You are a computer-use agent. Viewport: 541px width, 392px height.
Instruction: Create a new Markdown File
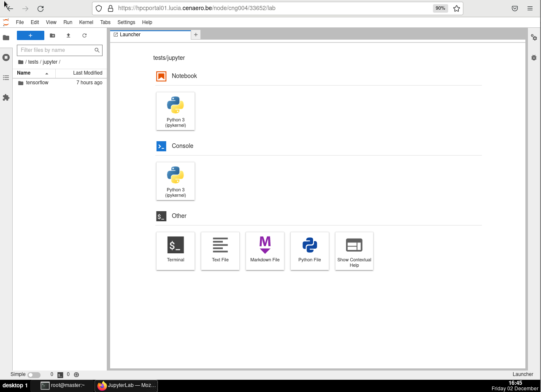[265, 251]
